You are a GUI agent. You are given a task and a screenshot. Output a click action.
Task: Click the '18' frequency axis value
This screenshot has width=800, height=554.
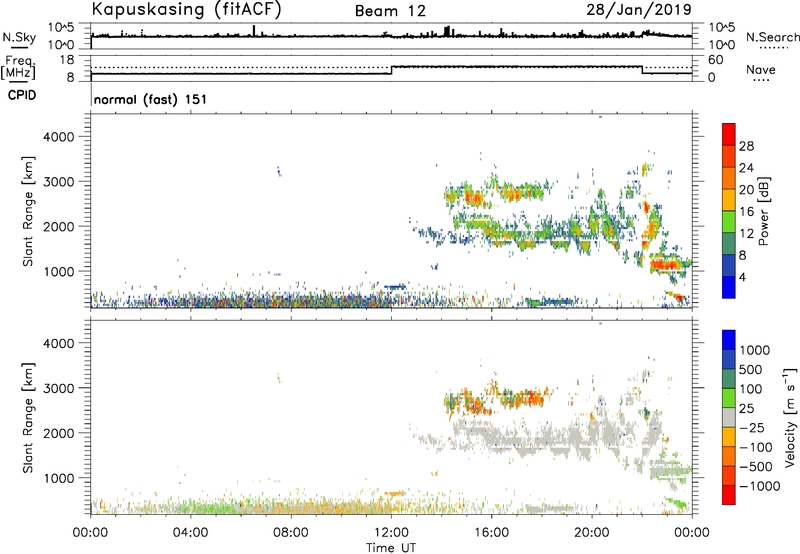pyautogui.click(x=67, y=60)
